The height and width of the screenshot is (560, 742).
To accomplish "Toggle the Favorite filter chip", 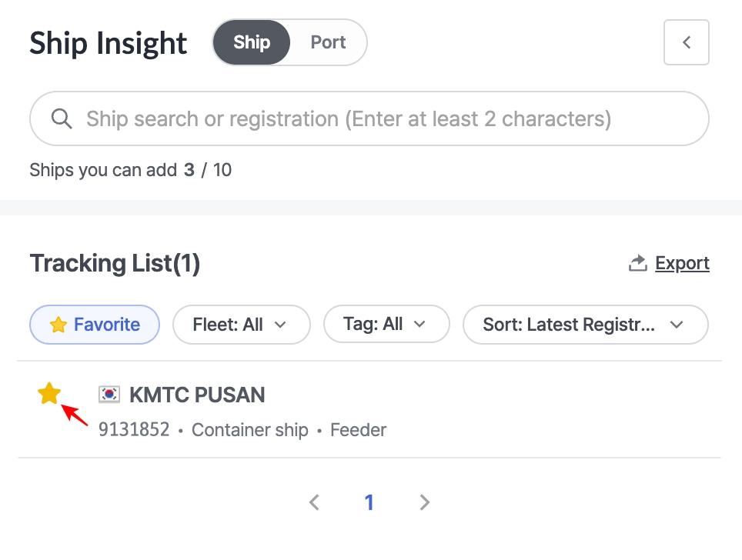I will coord(95,325).
